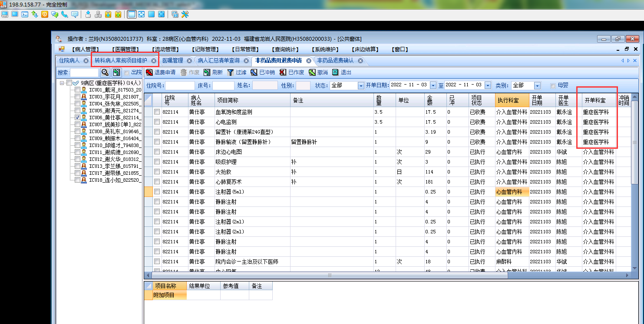The image size is (644, 324).
Task: Click the 搜索 input field
Action: [85, 72]
